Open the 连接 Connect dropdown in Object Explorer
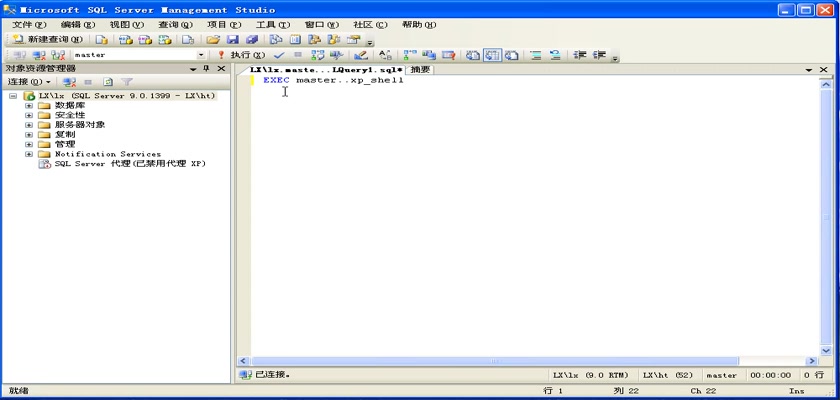840x400 pixels. (29, 82)
